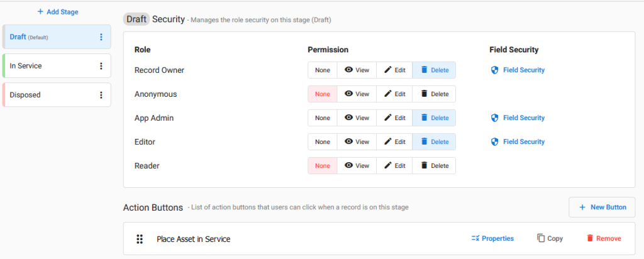Remove the Place Asset in Service button
Screen dimensions: 644x259
(x=604, y=238)
